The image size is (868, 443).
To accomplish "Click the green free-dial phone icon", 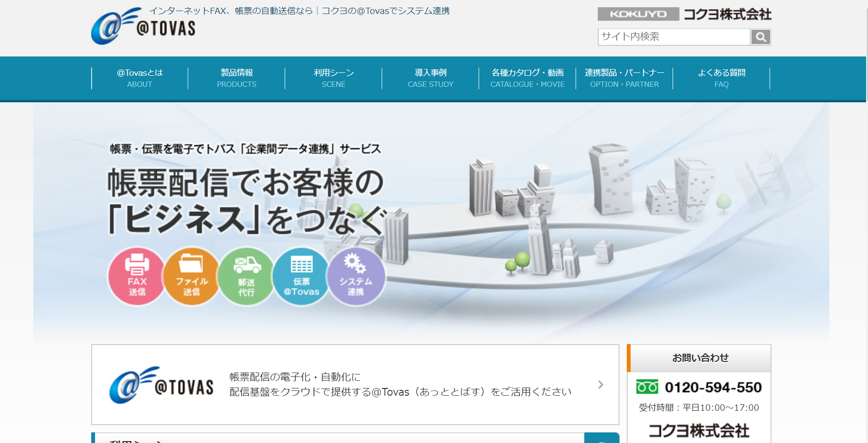I will pyautogui.click(x=647, y=387).
